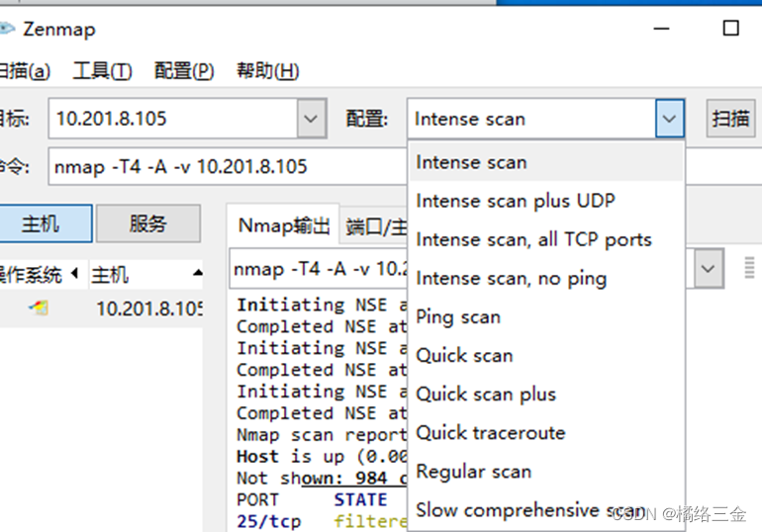The image size is (762, 532).
Task: Select the Quick scan plus profile
Action: 546,395
